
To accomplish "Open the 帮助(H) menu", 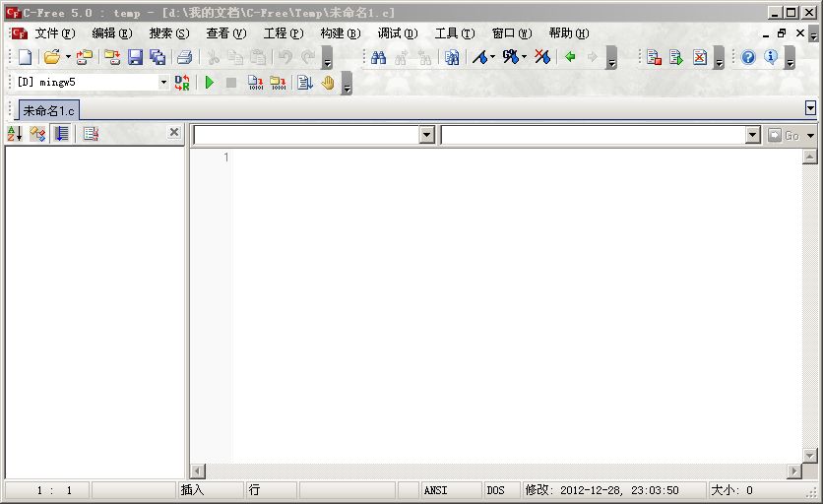I will [x=569, y=33].
